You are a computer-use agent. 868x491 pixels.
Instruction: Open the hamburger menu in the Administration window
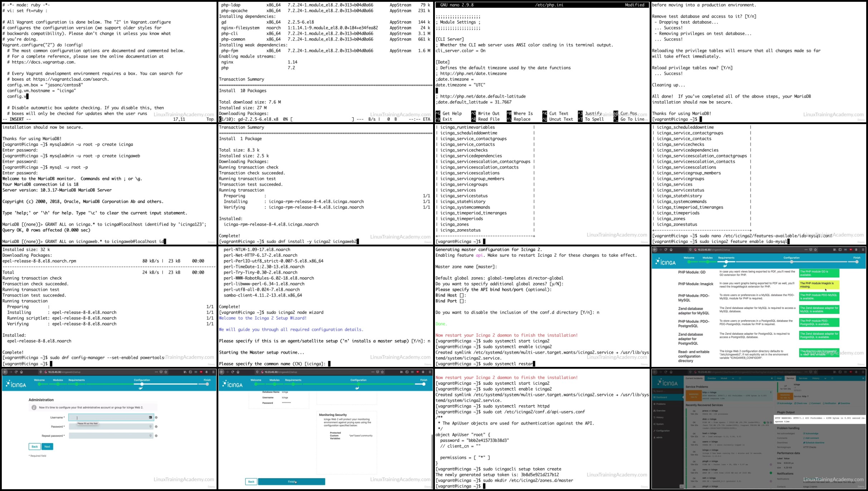point(213,372)
